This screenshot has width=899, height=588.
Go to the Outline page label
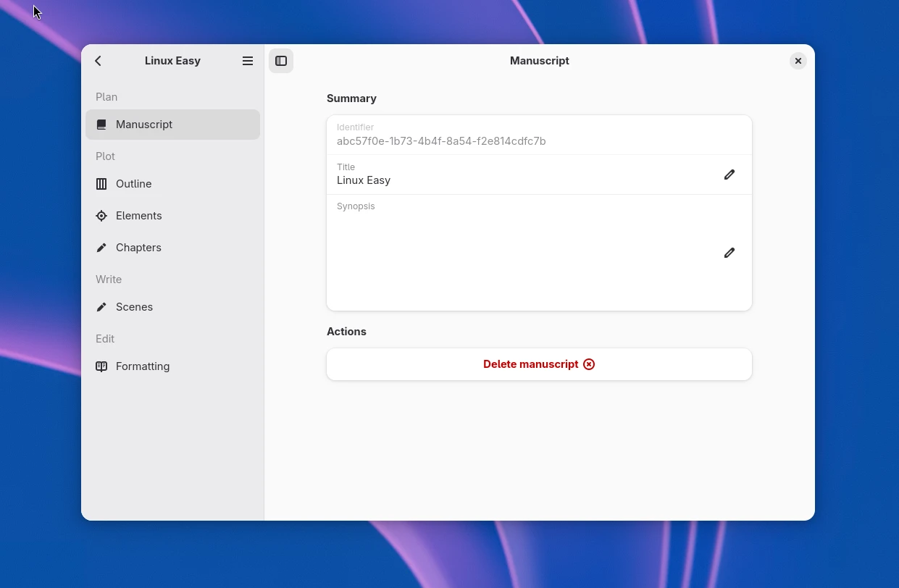pos(134,184)
